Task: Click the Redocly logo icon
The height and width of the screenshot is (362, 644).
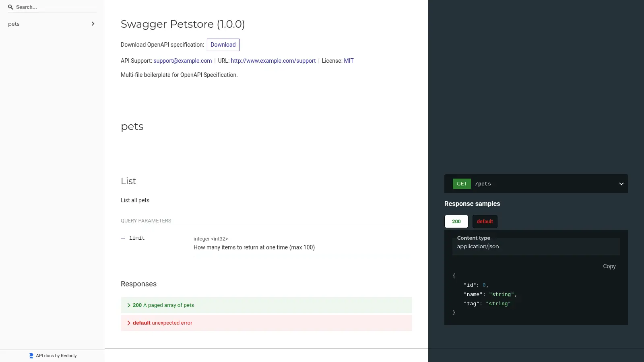Action: point(31,356)
